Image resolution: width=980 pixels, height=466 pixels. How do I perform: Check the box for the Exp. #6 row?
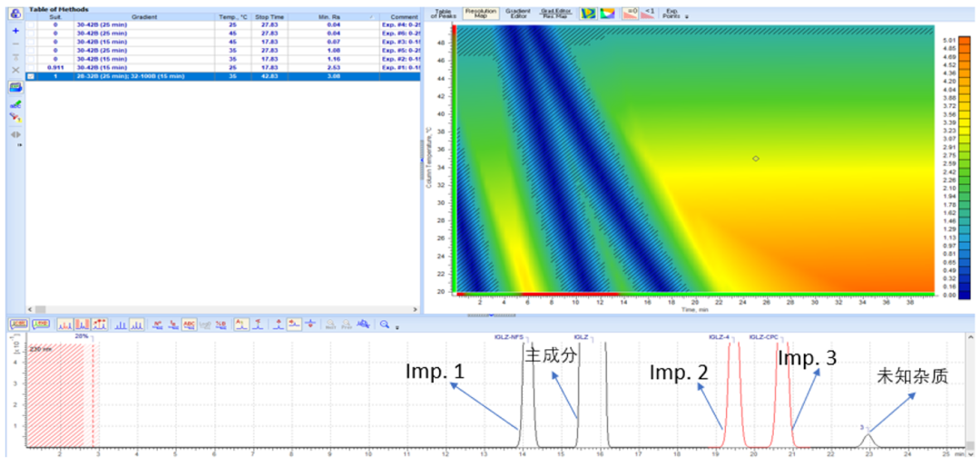click(30, 34)
